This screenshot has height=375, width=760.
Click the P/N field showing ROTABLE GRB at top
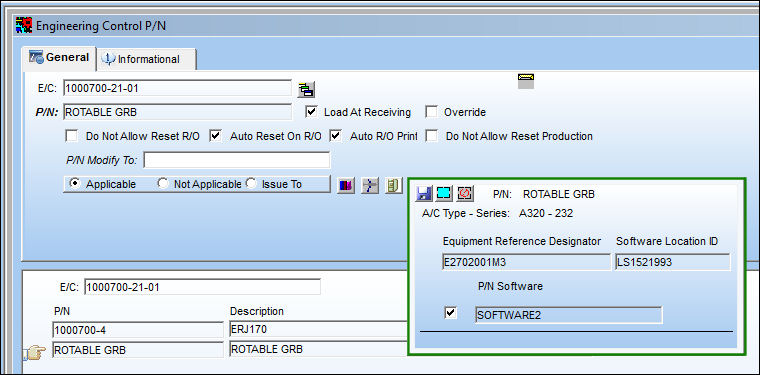point(177,112)
